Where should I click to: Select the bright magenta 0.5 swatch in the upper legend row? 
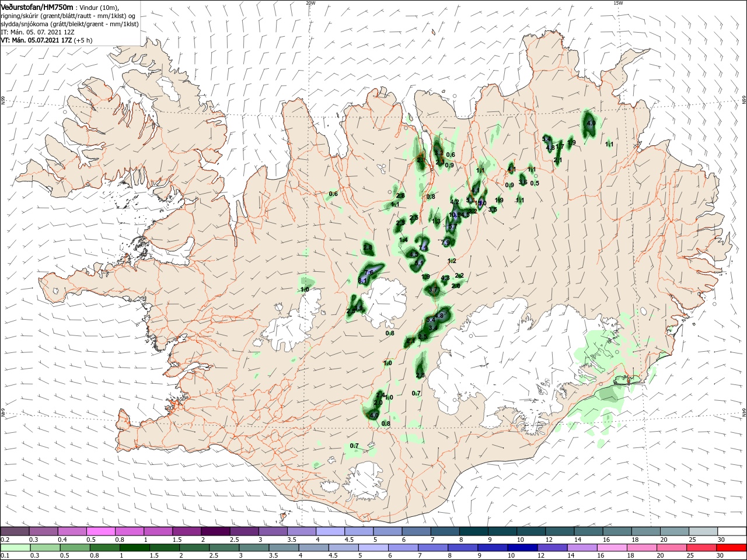click(100, 531)
